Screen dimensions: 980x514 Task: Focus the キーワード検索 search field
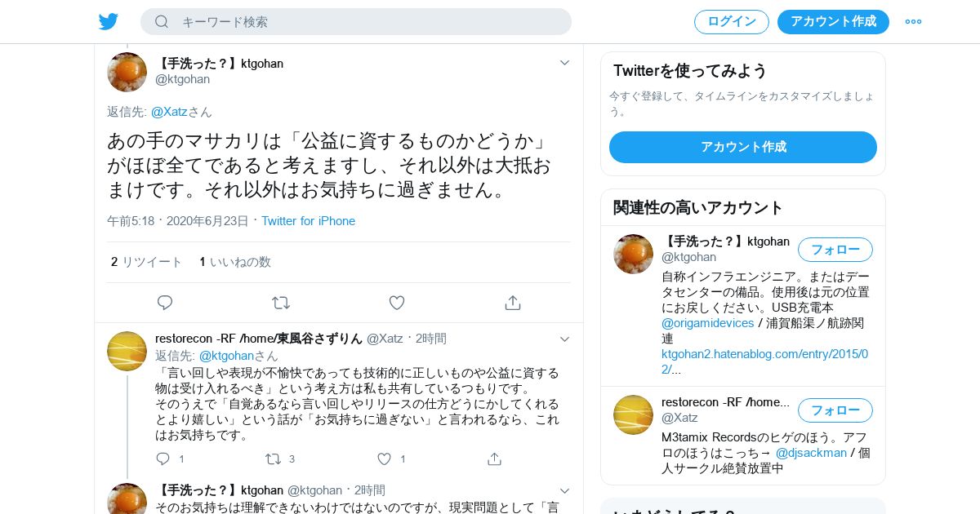[x=356, y=22]
